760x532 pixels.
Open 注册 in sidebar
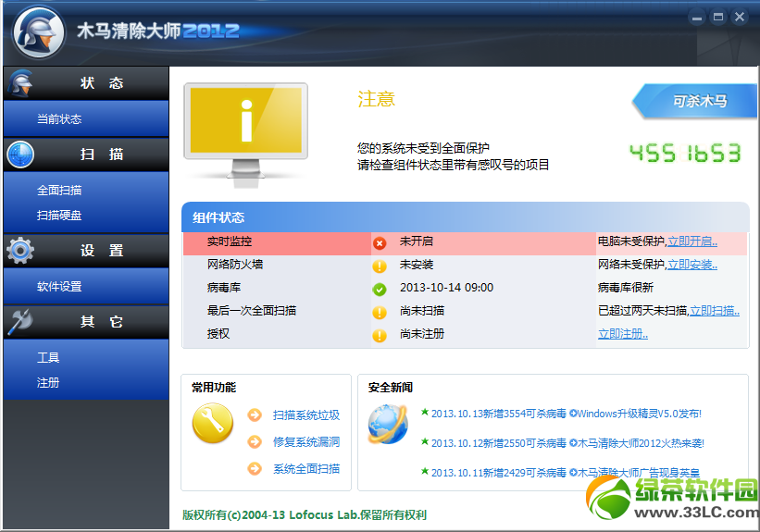click(48, 383)
